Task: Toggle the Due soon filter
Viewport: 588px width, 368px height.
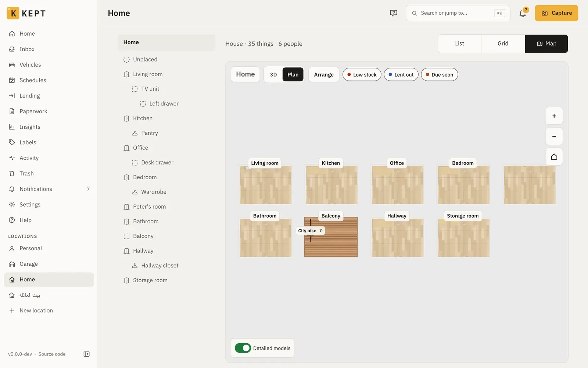Action: pyautogui.click(x=440, y=75)
